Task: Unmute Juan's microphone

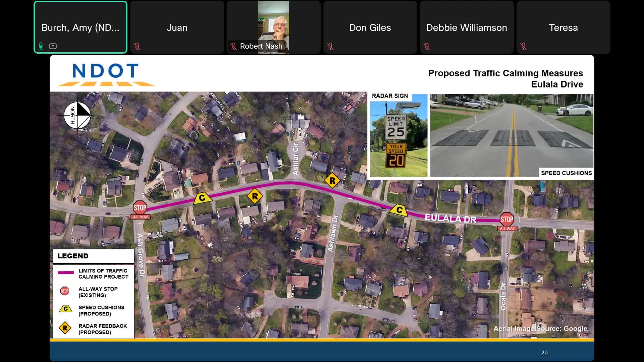Action: (x=137, y=46)
